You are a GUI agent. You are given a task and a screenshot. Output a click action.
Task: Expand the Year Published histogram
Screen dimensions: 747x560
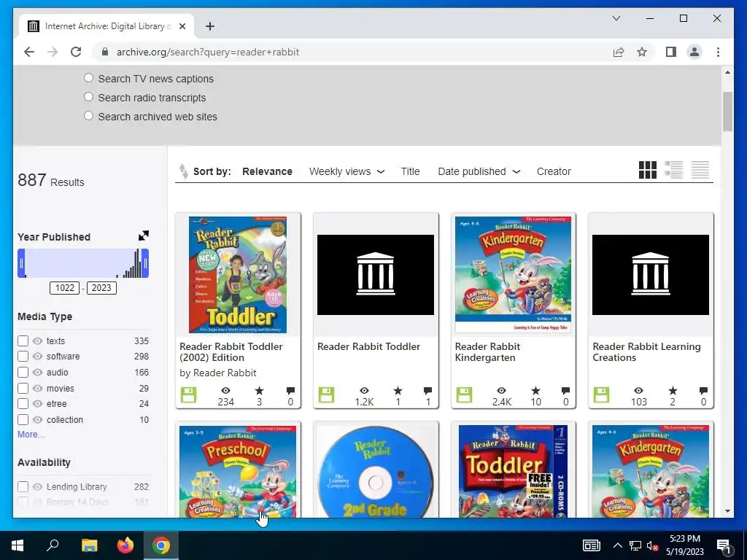point(144,236)
